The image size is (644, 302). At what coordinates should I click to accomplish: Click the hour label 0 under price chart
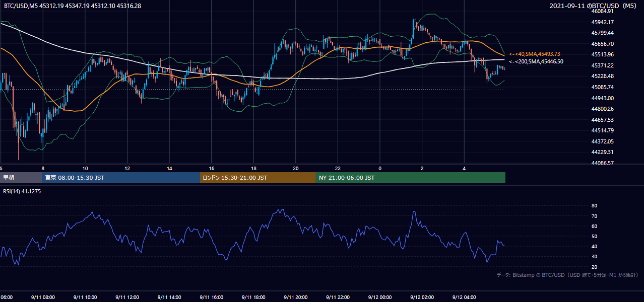point(380,168)
